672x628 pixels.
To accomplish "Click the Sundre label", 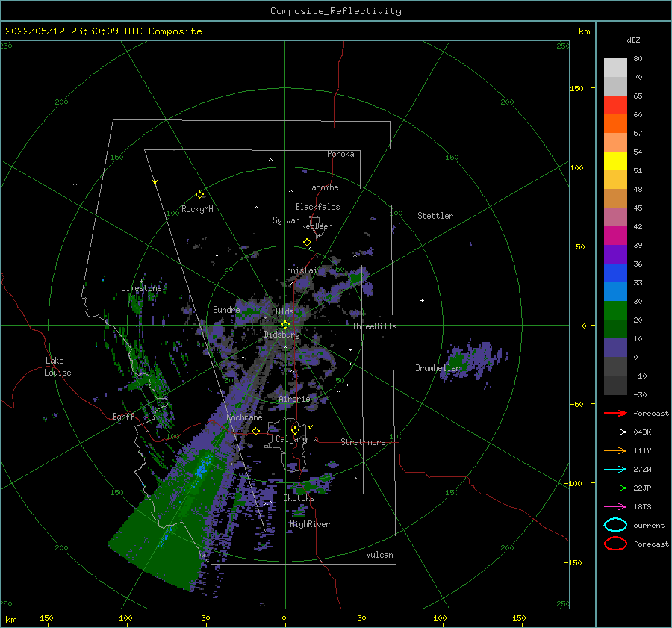I will point(225,309).
